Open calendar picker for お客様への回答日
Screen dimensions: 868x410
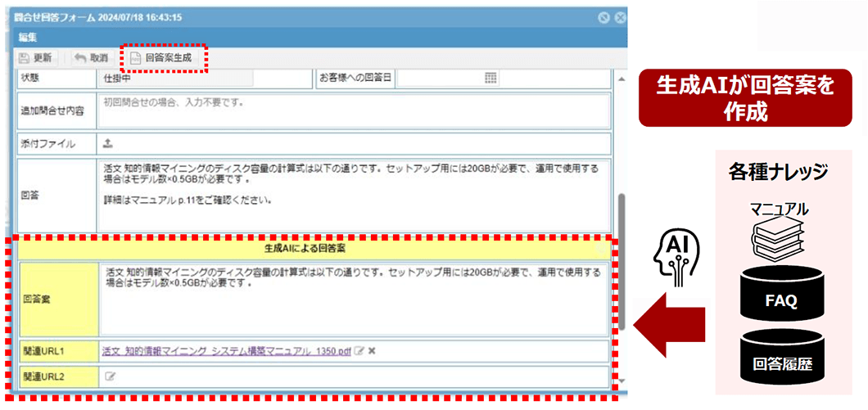point(491,78)
